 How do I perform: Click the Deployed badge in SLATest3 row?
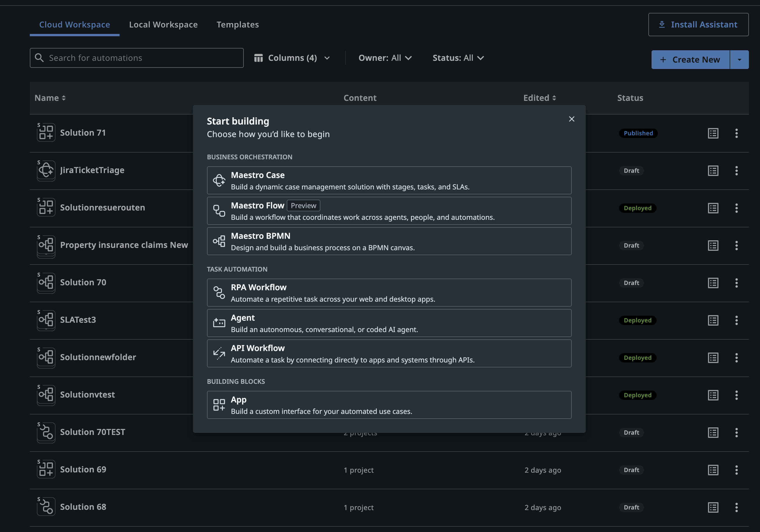click(x=638, y=320)
